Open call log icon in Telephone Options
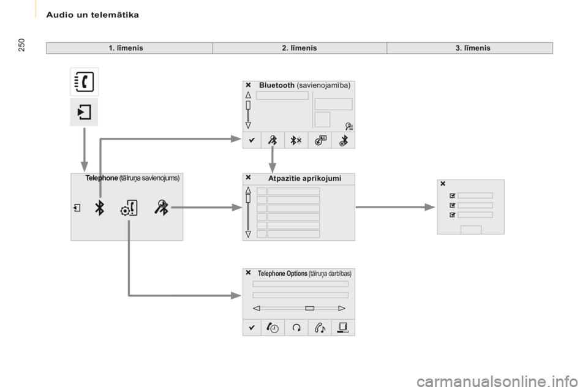The width and height of the screenshot is (588, 392). click(x=272, y=328)
